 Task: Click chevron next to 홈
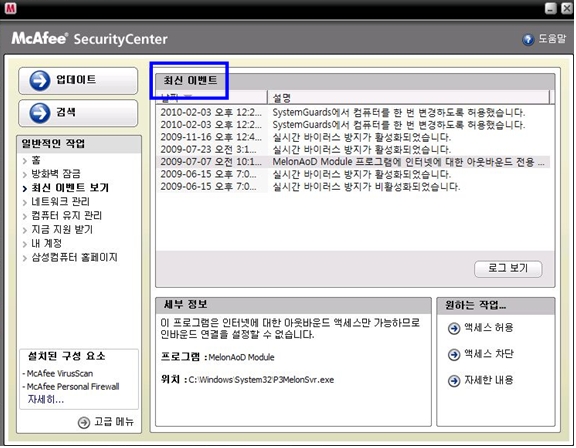click(x=25, y=161)
